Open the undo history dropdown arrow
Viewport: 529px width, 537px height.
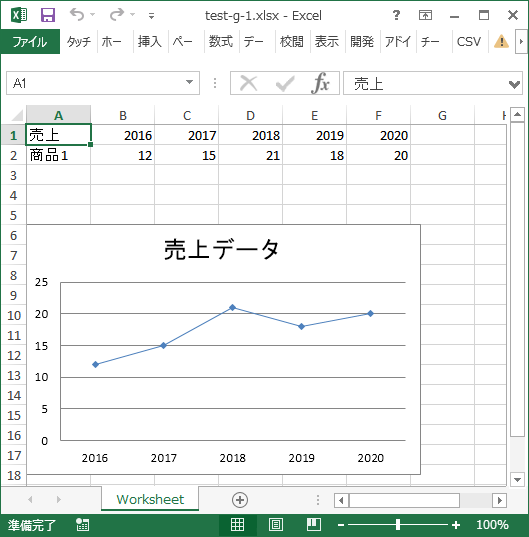[92, 15]
